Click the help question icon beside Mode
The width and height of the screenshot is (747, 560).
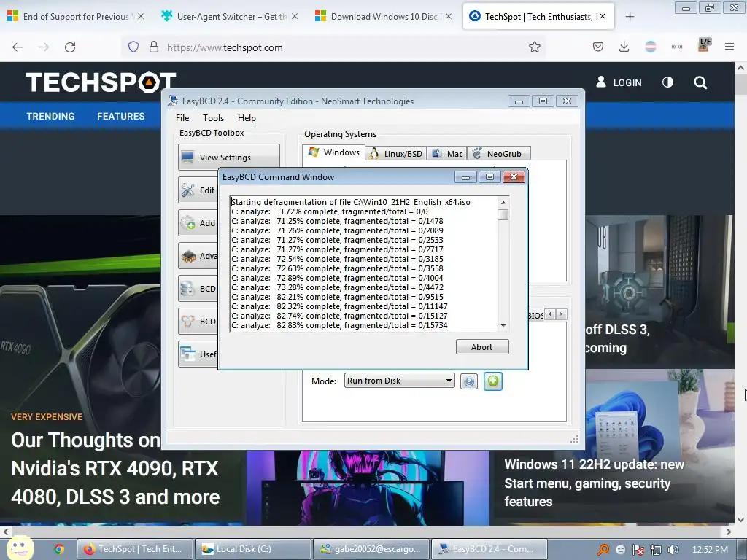tap(469, 381)
